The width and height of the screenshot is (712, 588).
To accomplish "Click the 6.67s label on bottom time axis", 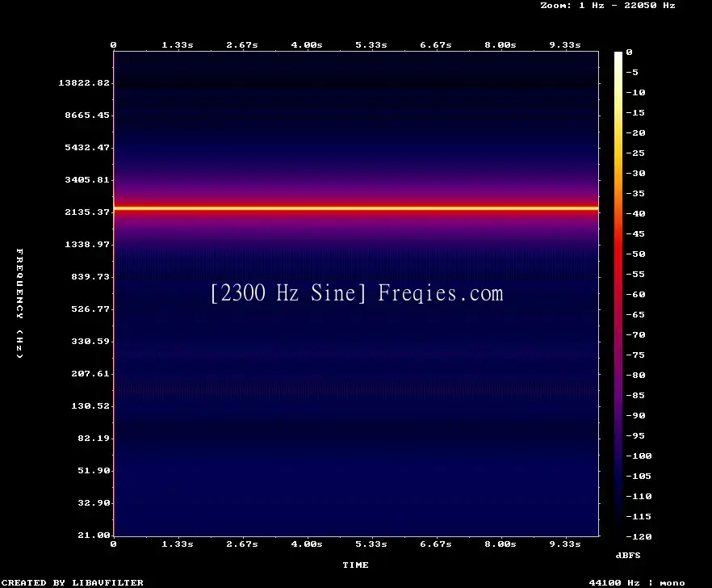I will coord(435,544).
